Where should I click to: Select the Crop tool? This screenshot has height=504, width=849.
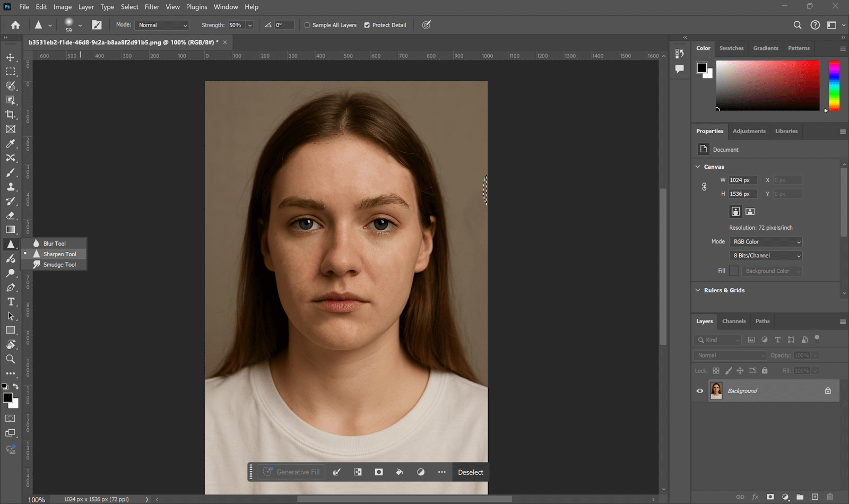pos(11,115)
